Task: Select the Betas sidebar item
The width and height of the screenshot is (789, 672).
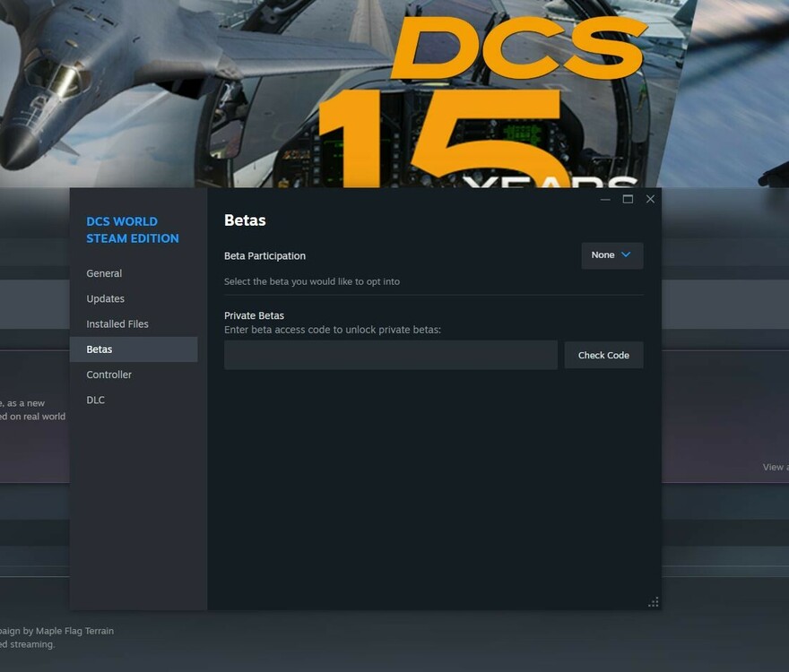Action: [134, 349]
